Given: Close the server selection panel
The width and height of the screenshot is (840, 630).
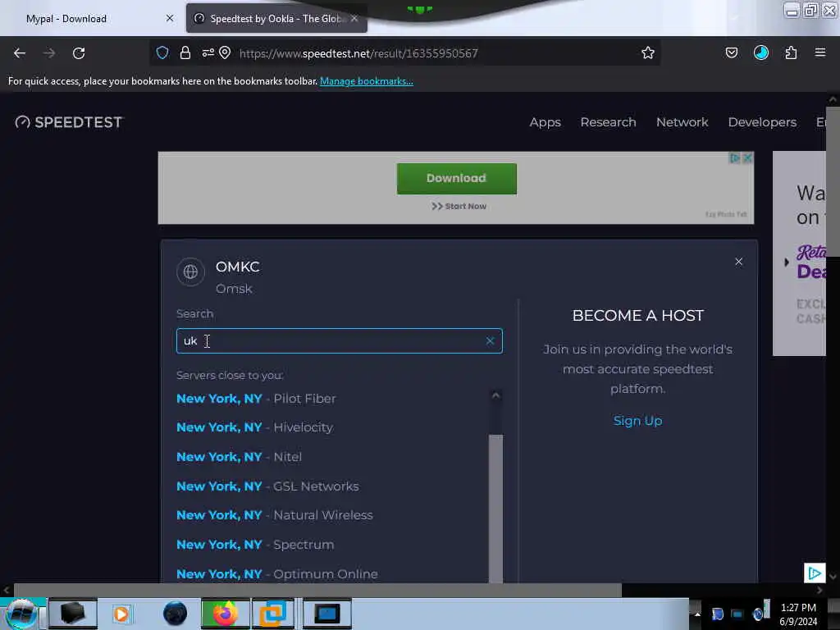Looking at the screenshot, I should tap(739, 262).
